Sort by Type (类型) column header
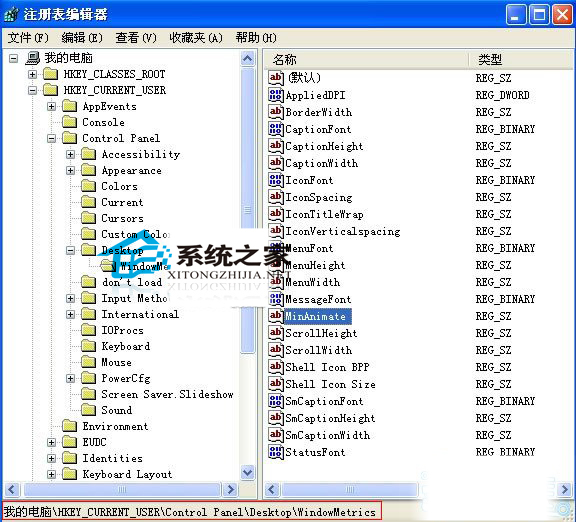This screenshot has width=576, height=522. tap(522, 60)
